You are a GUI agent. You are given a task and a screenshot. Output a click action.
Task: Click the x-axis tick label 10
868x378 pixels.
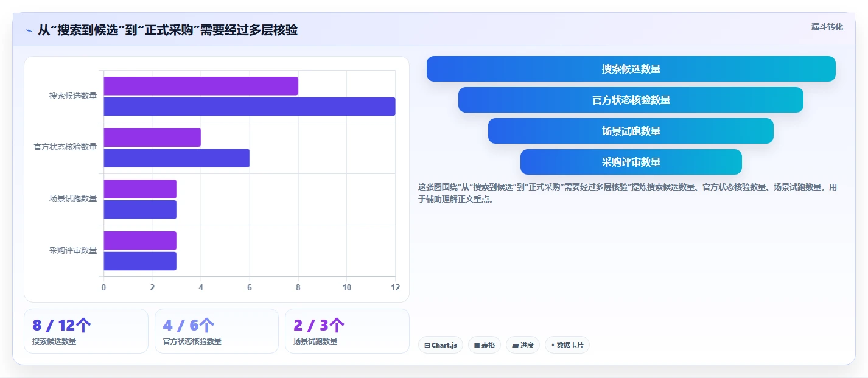[347, 287]
